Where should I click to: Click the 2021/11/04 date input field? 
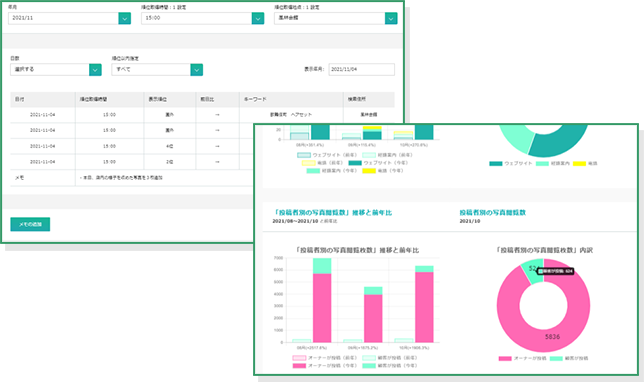tap(361, 69)
